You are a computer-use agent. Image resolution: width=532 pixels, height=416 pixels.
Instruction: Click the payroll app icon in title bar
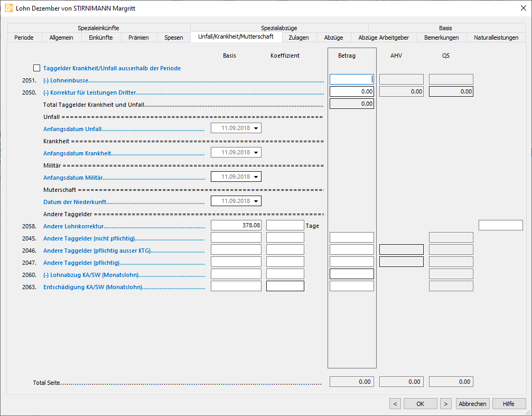coord(9,8)
